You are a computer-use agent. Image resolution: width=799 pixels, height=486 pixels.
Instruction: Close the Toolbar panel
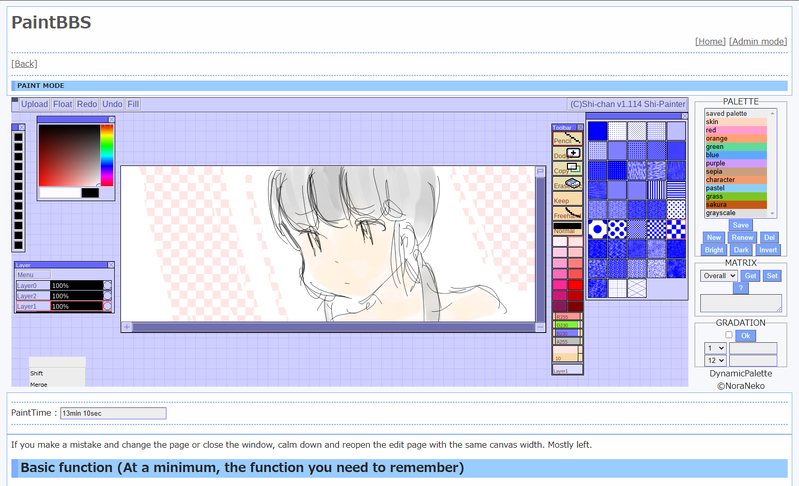(580, 127)
